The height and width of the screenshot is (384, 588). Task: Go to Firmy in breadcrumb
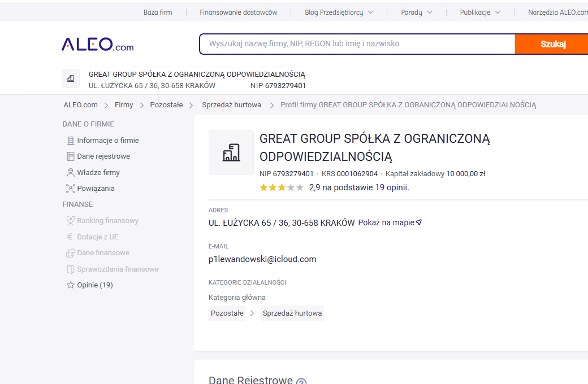pos(124,105)
